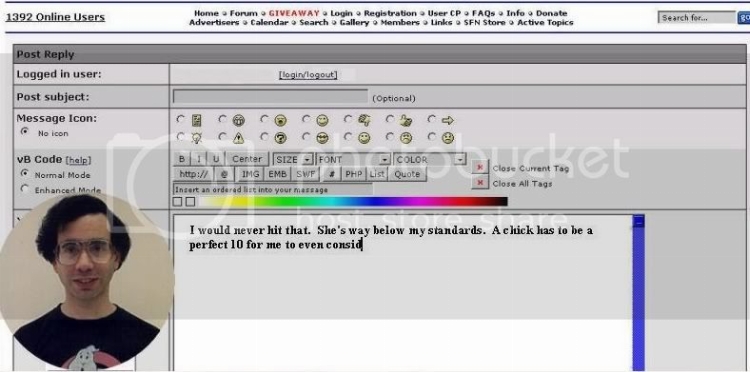Click the Bold (B) formatting button
The image size is (750, 372).
tap(181, 159)
